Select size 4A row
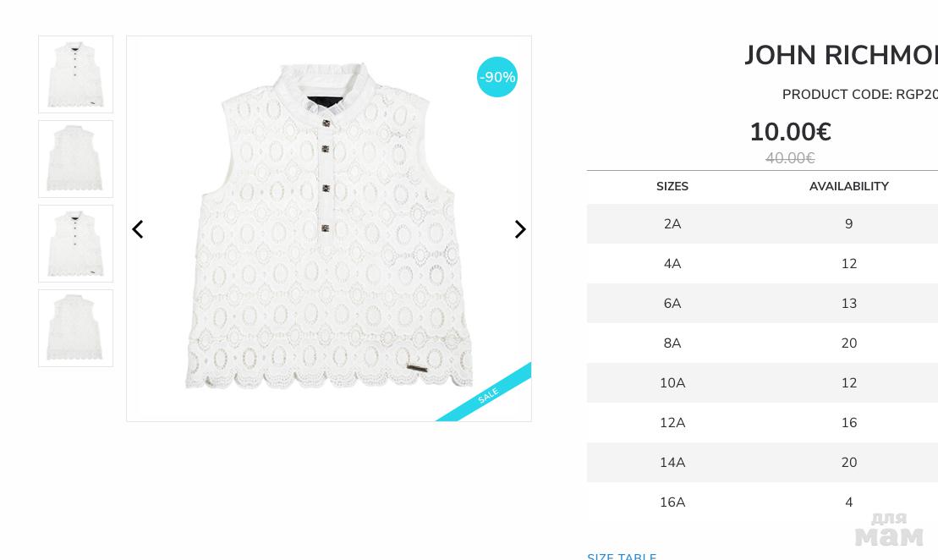 point(672,264)
